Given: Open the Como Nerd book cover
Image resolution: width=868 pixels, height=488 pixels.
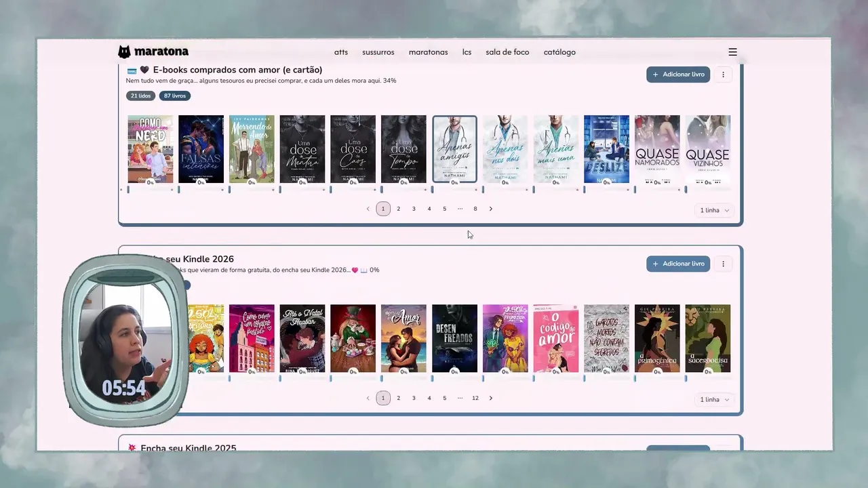Looking at the screenshot, I should 151,149.
